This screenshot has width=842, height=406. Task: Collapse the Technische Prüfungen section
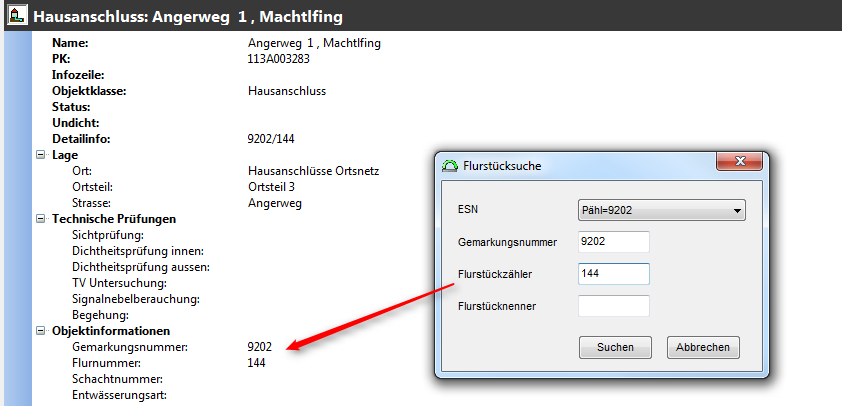(40, 219)
